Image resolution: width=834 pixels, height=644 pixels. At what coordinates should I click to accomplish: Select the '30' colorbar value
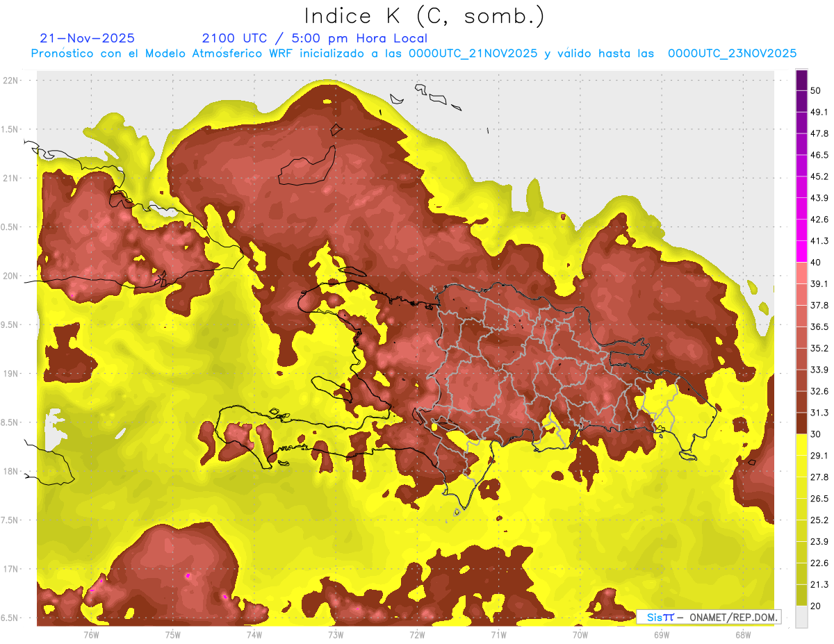[x=816, y=434]
